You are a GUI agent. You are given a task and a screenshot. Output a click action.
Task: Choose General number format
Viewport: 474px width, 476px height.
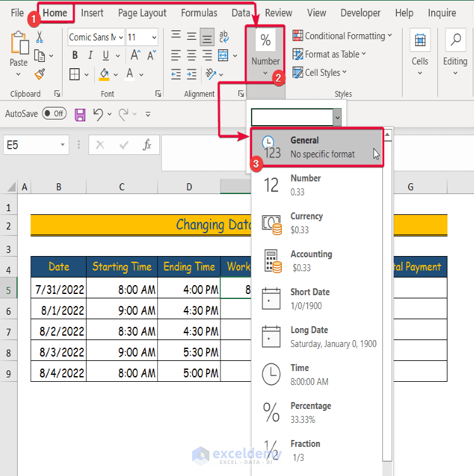pyautogui.click(x=317, y=147)
